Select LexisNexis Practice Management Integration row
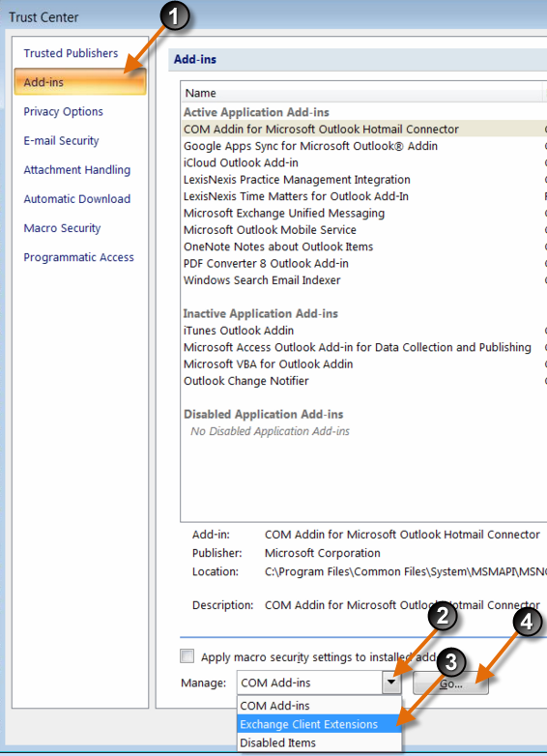This screenshot has height=756, width=547. tap(364, 180)
